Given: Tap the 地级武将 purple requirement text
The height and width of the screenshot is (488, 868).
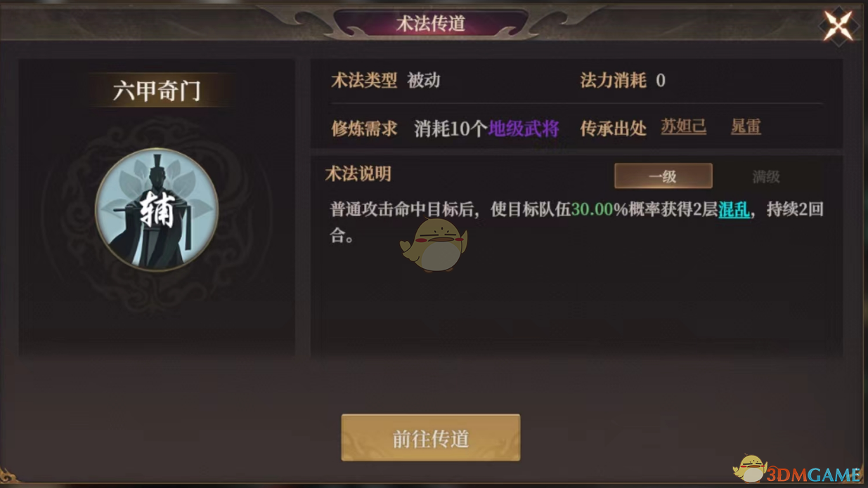Looking at the screenshot, I should pos(524,128).
